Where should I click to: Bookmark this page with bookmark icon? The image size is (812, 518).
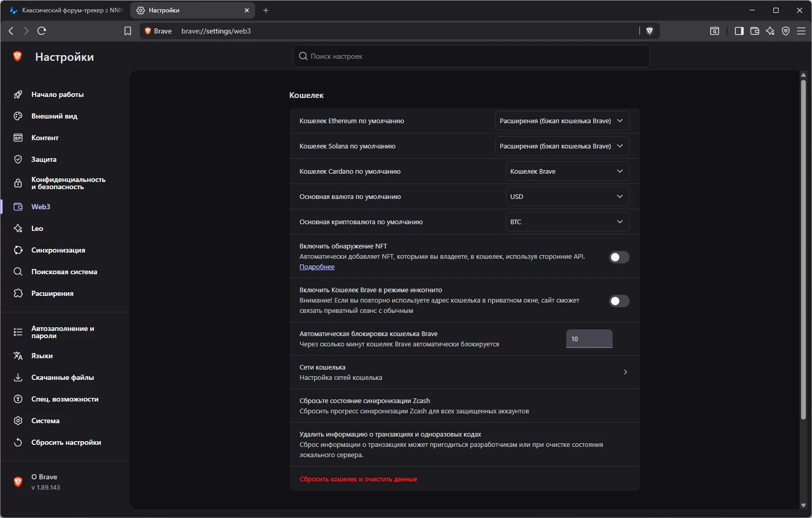click(x=128, y=31)
